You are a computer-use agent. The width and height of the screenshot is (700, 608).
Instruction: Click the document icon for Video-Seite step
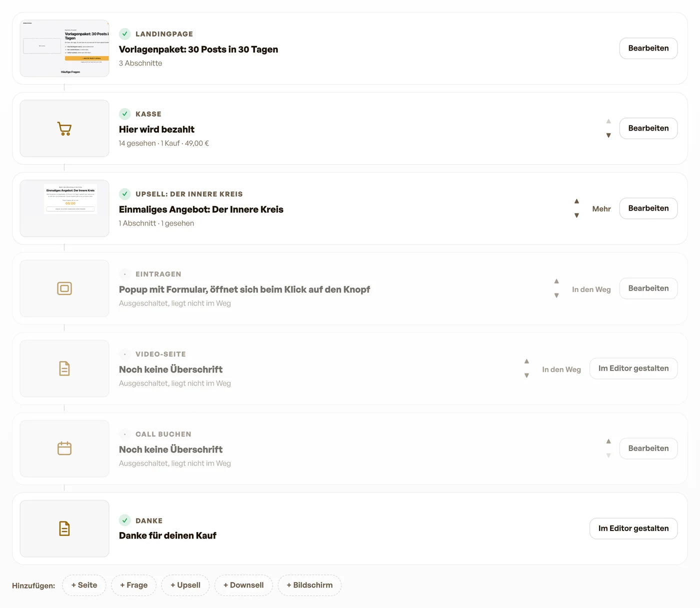pyautogui.click(x=64, y=368)
